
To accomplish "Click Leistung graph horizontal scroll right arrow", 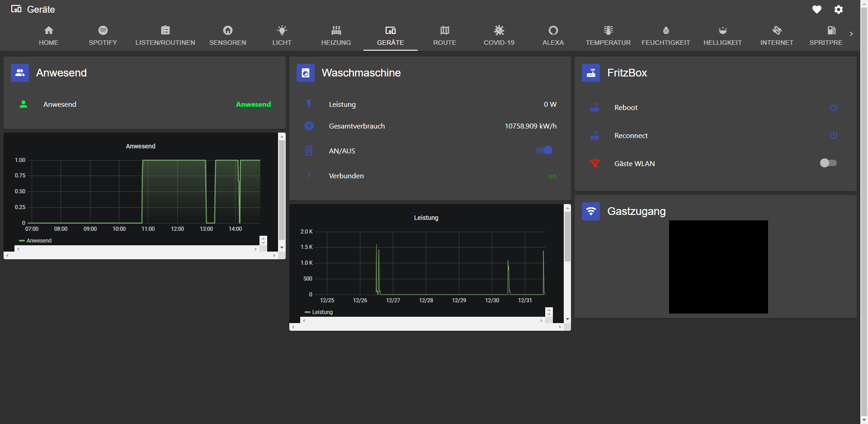I will click(560, 327).
